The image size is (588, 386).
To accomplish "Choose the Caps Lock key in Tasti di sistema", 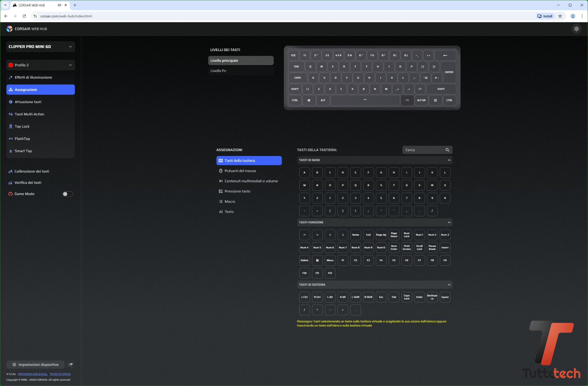I will (x=407, y=297).
